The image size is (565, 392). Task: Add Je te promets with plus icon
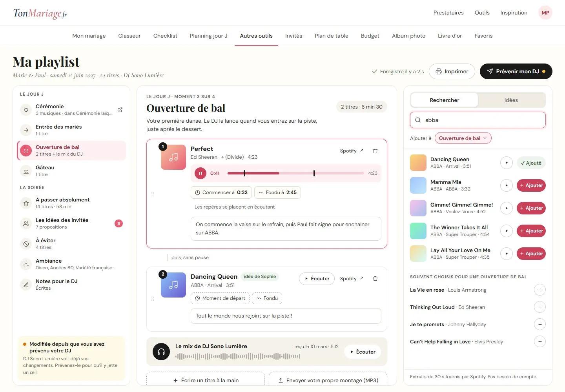click(540, 325)
